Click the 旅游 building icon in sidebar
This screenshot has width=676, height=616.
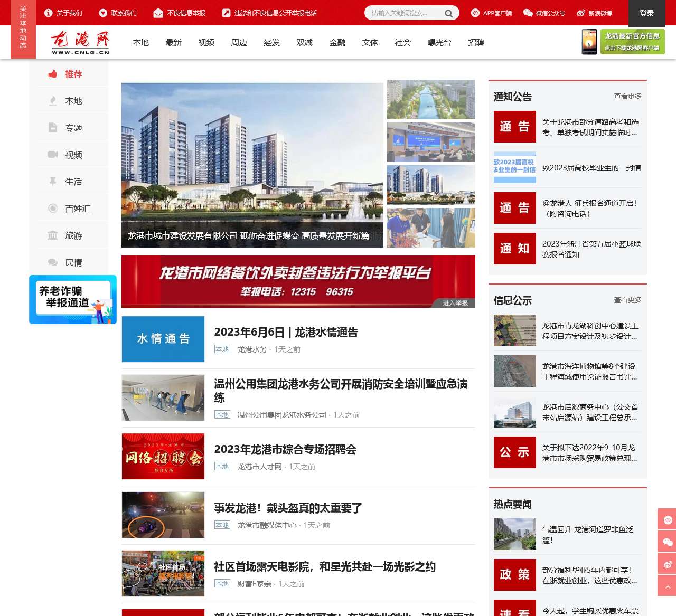53,235
